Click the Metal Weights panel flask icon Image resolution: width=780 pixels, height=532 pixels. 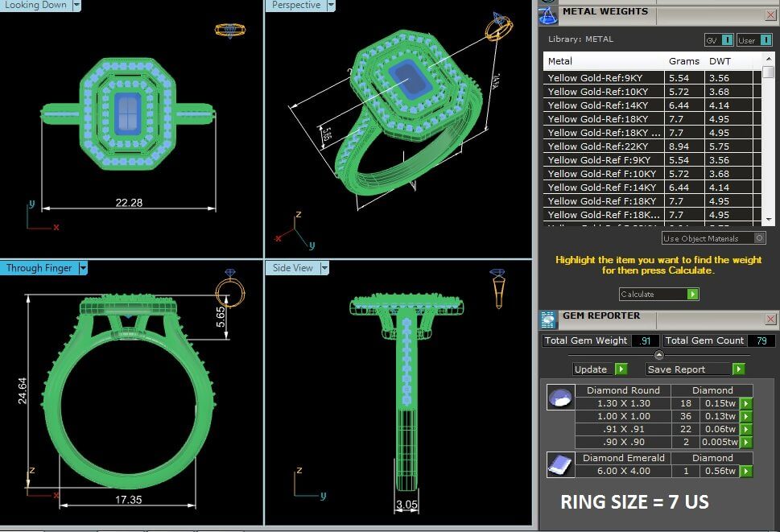(548, 13)
